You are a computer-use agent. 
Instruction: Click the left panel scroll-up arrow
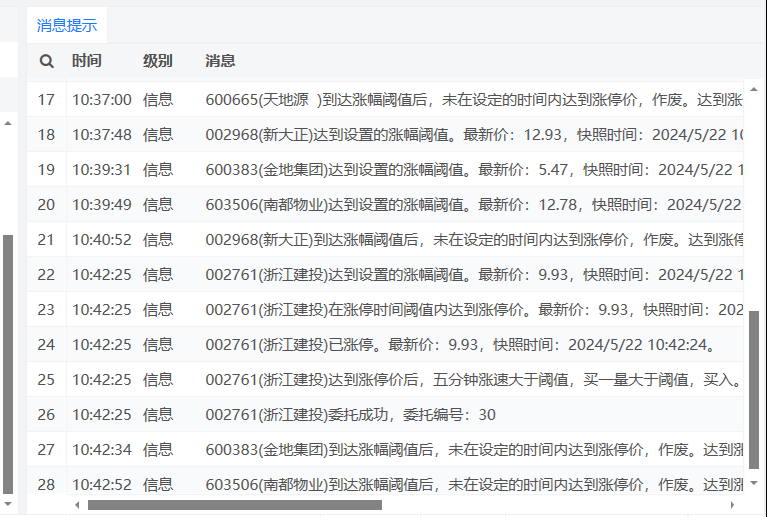pos(8,123)
